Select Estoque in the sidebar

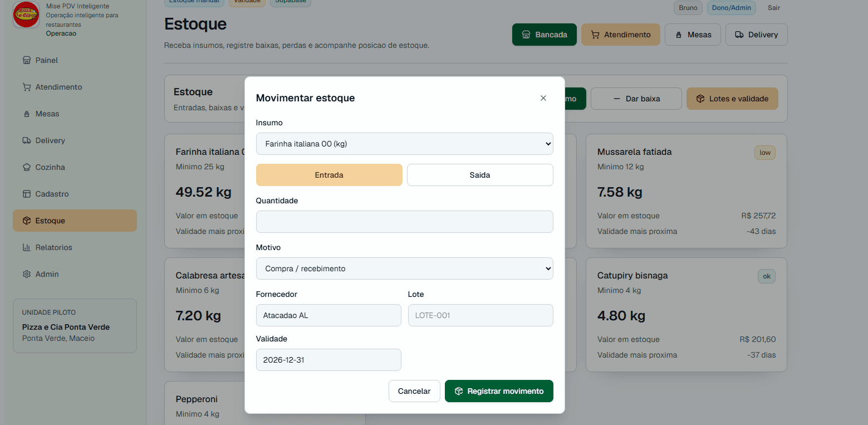tap(75, 221)
